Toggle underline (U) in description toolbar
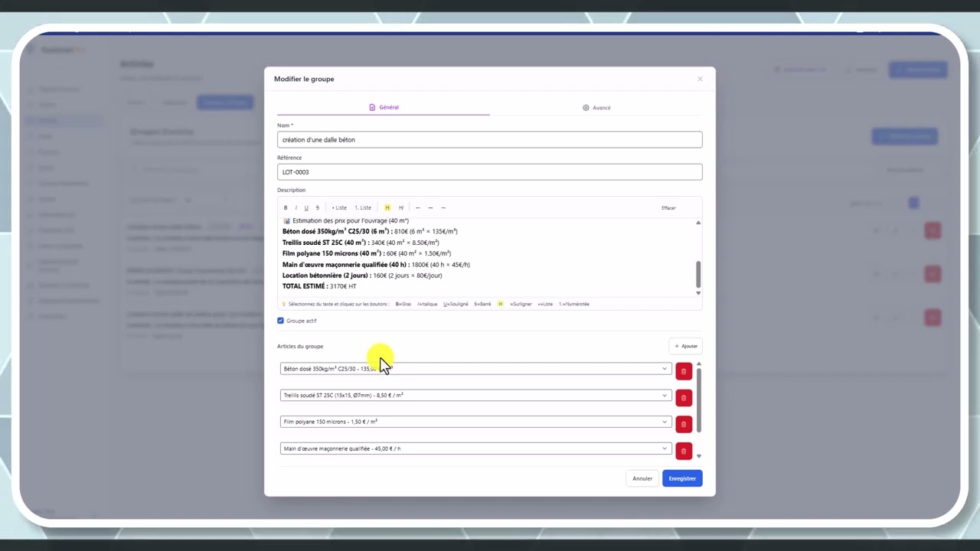The image size is (980, 551). click(x=306, y=207)
